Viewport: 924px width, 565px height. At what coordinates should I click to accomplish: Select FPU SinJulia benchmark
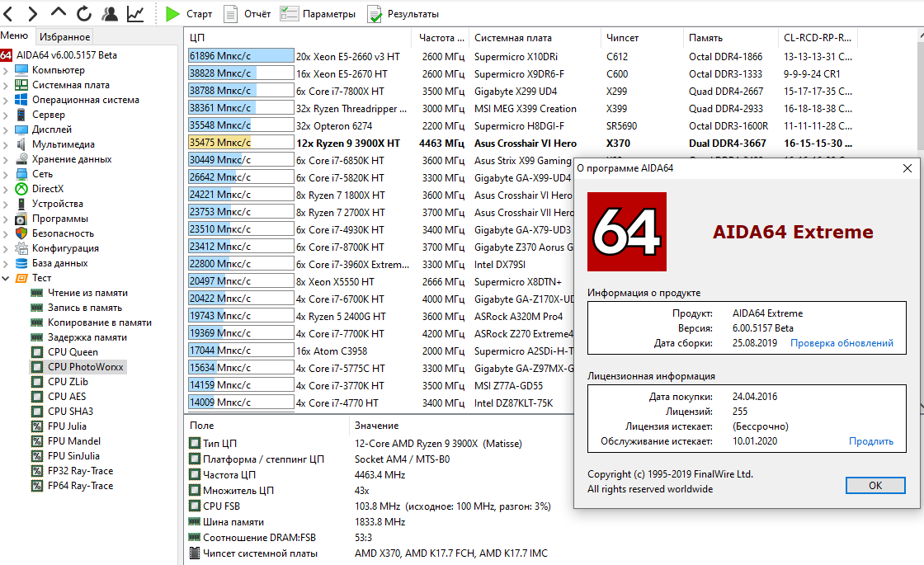(73, 456)
